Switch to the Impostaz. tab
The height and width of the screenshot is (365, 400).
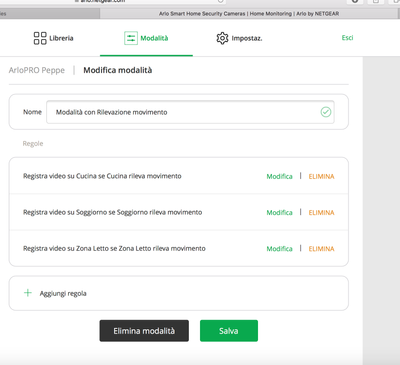239,38
